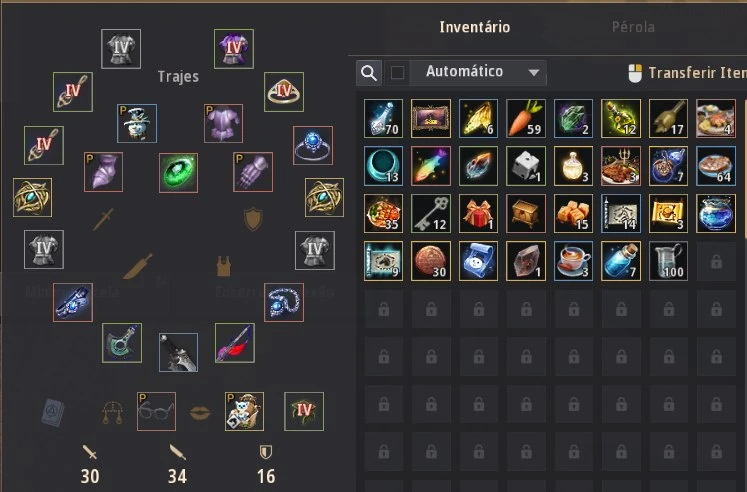This screenshot has width=747, height=492.
Task: Select the measuring beaker item with 100
Action: click(x=668, y=261)
